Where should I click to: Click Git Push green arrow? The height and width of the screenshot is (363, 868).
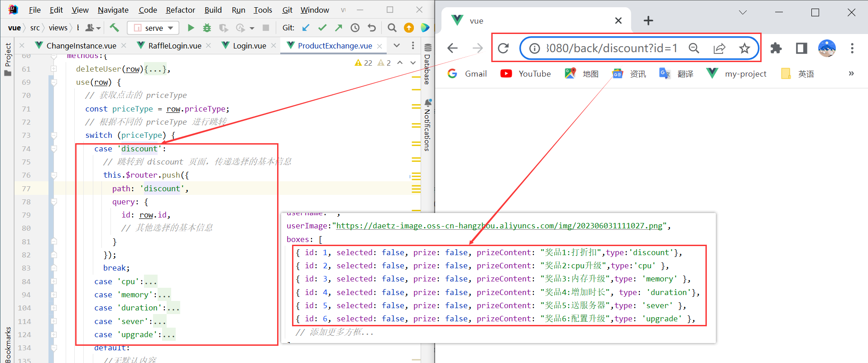[339, 28]
